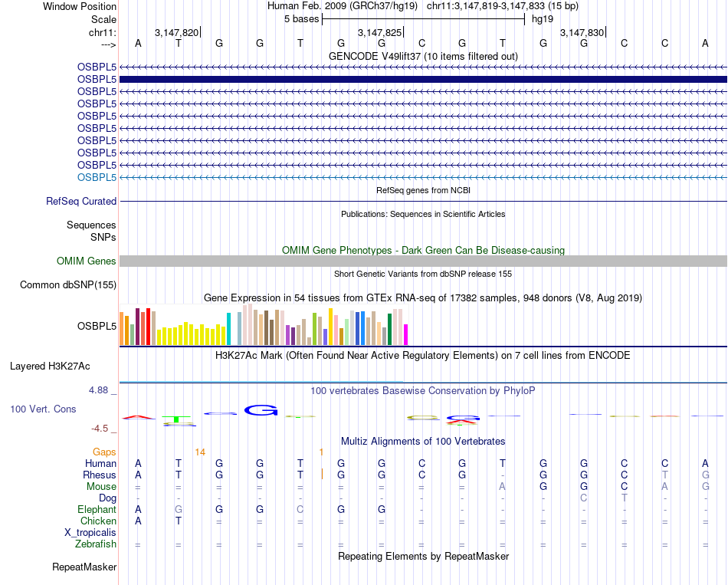Click the C base in Dog alignment row

click(584, 498)
